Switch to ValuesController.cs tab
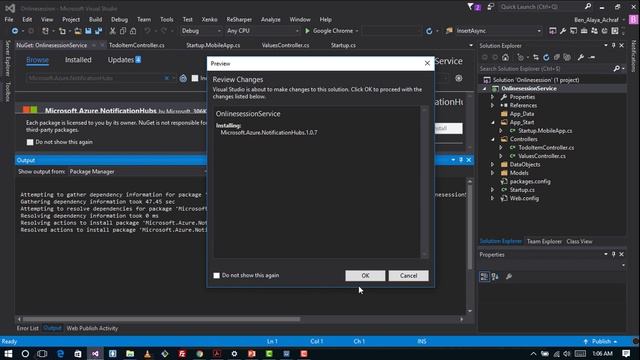The height and width of the screenshot is (360, 640). [x=285, y=45]
